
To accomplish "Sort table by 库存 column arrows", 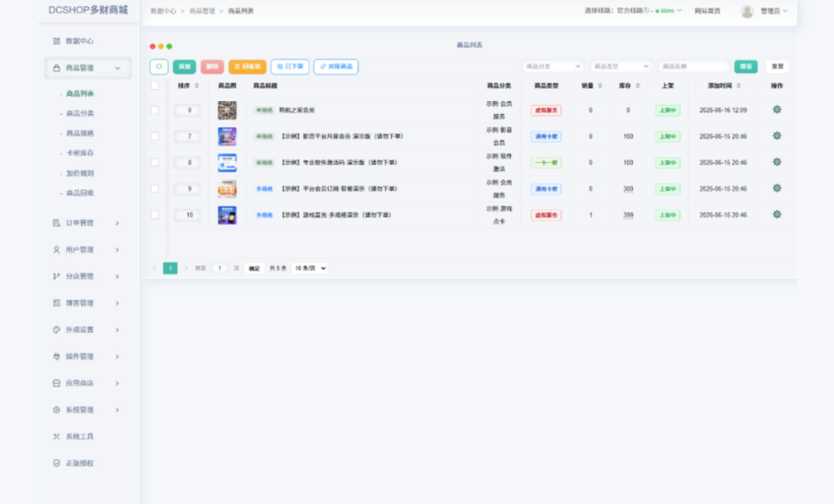I will click(x=638, y=85).
